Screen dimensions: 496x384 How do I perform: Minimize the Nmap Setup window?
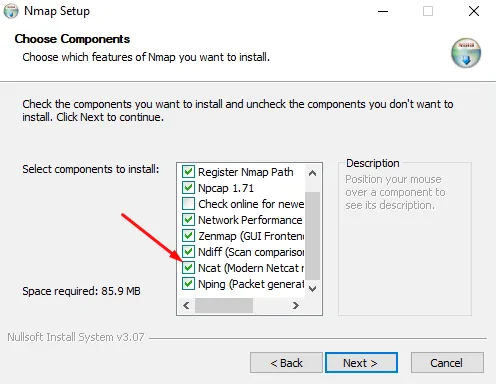[x=383, y=11]
